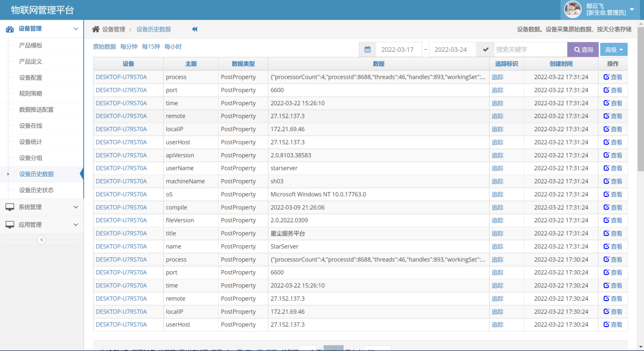This screenshot has width=644, height=351.
Task: Click the monitor icon beside 应用管理
Action: click(x=10, y=224)
